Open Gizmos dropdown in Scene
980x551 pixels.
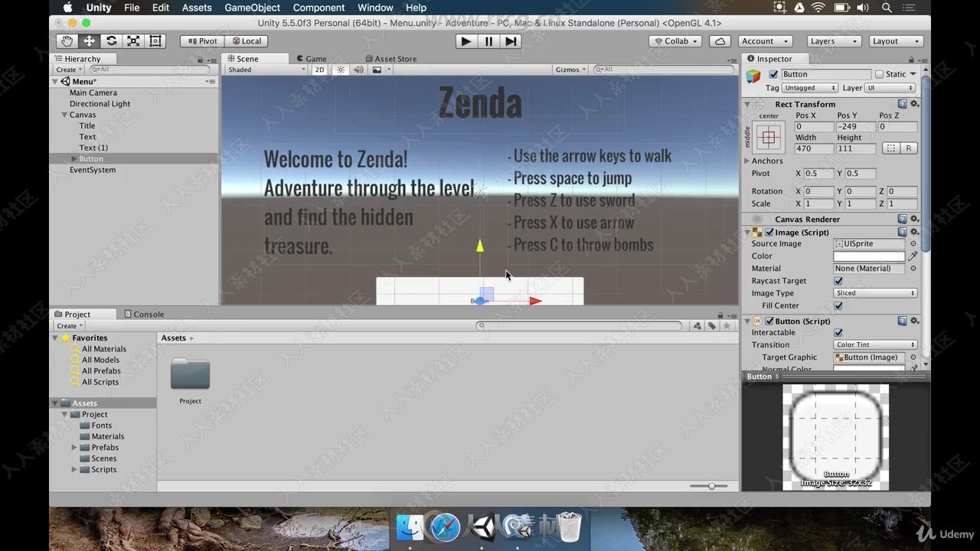tap(570, 70)
